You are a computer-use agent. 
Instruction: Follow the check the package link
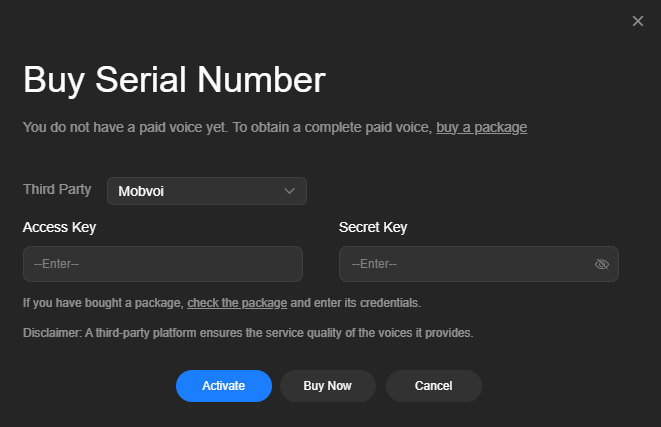point(237,303)
